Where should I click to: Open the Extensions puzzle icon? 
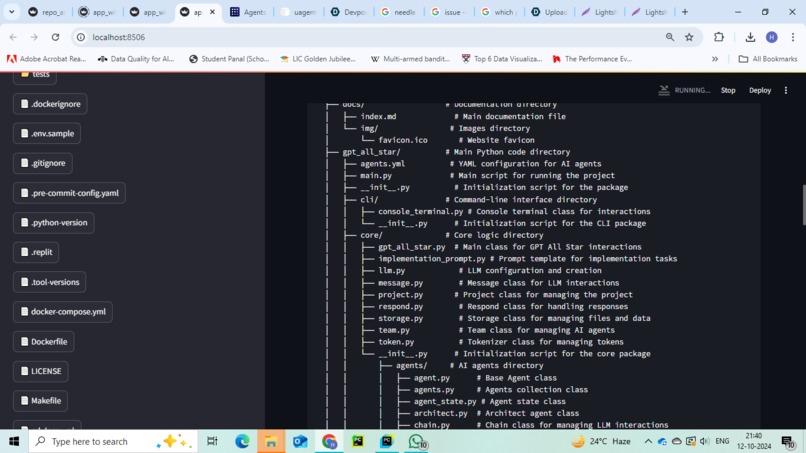719,37
